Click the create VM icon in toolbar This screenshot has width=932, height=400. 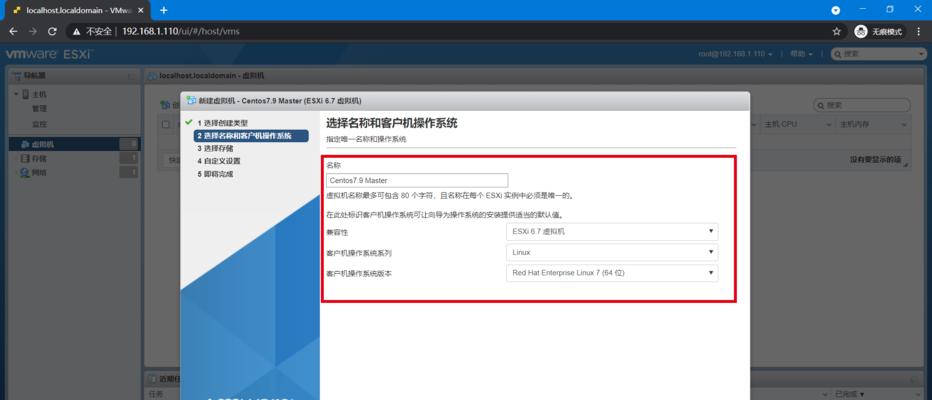[166, 105]
